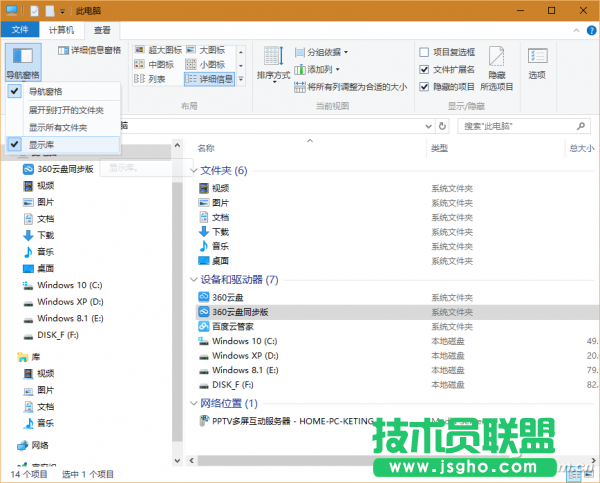The height and width of the screenshot is (483, 600).
Task: Select 桌面 in the navigation pane
Action: pyautogui.click(x=39, y=268)
